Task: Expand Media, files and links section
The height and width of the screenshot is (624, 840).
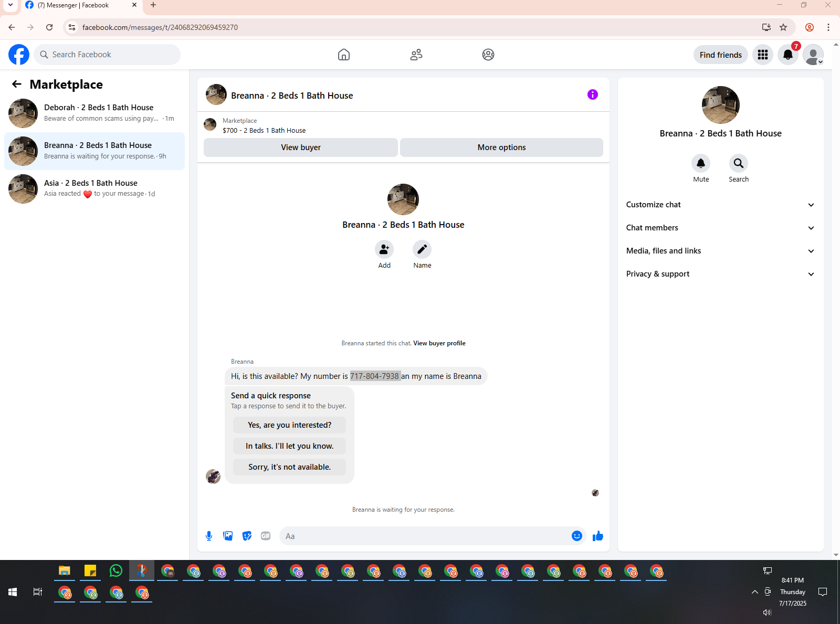Action: point(721,251)
